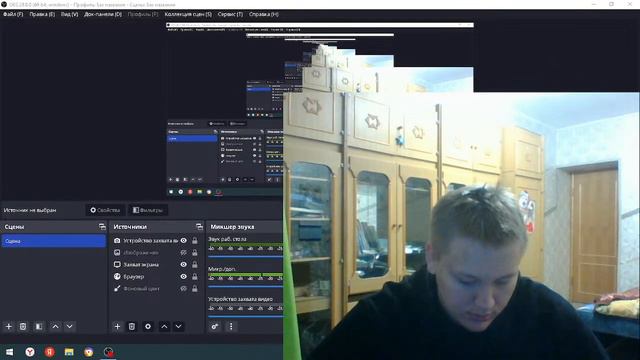
Task: Open audio mixer three-dot menu
Action: (x=231, y=327)
